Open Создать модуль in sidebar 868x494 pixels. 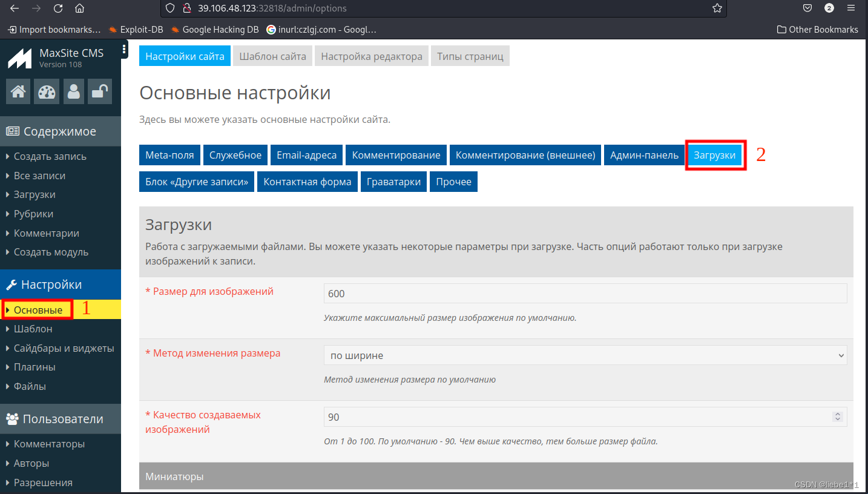[51, 252]
